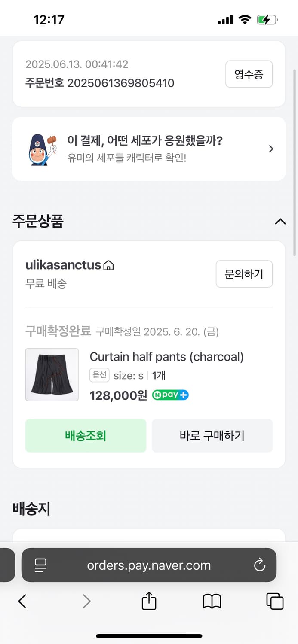
Task: Tap the address bar showing orders.pay.naver.com
Action: (x=148, y=565)
